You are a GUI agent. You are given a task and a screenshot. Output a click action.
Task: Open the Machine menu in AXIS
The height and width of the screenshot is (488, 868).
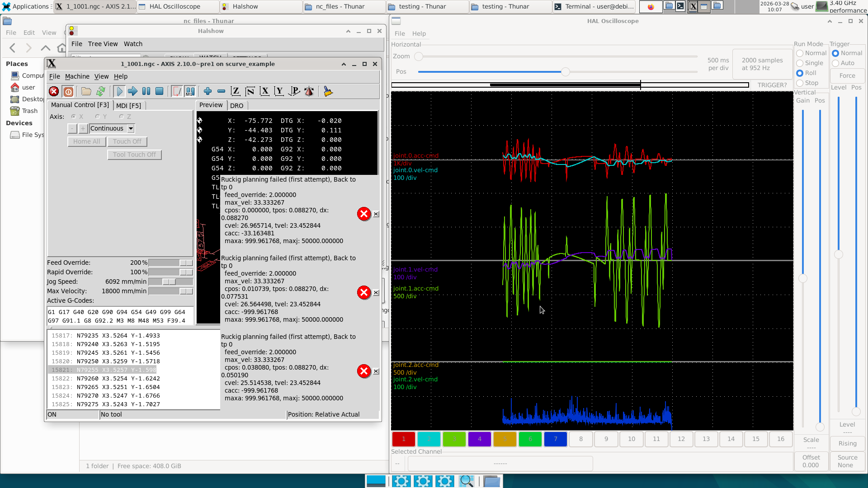(x=77, y=76)
